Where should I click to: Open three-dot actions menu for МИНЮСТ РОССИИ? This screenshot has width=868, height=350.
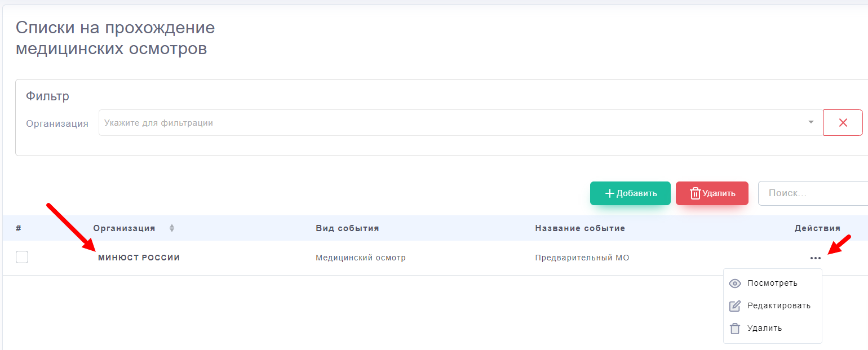(x=815, y=258)
